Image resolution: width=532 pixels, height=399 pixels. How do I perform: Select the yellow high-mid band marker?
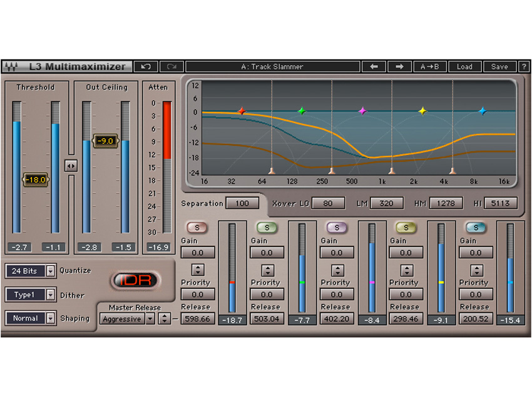coord(422,111)
